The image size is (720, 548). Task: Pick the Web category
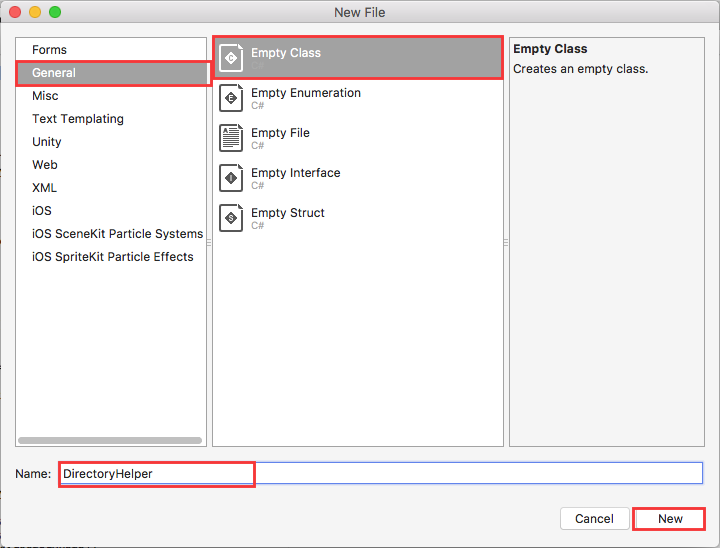click(45, 164)
